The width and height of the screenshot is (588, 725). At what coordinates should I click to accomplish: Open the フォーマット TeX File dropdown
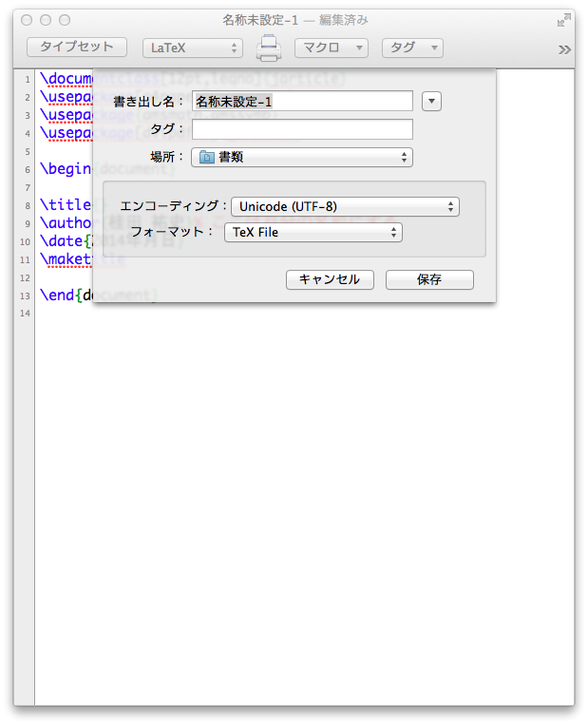(x=313, y=232)
